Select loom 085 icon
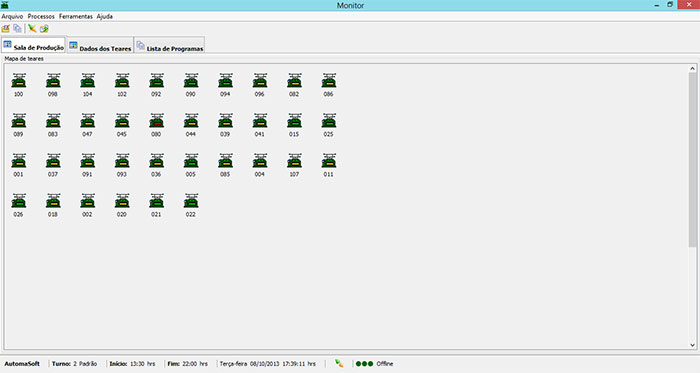This screenshot has height=373, width=700. pyautogui.click(x=225, y=161)
